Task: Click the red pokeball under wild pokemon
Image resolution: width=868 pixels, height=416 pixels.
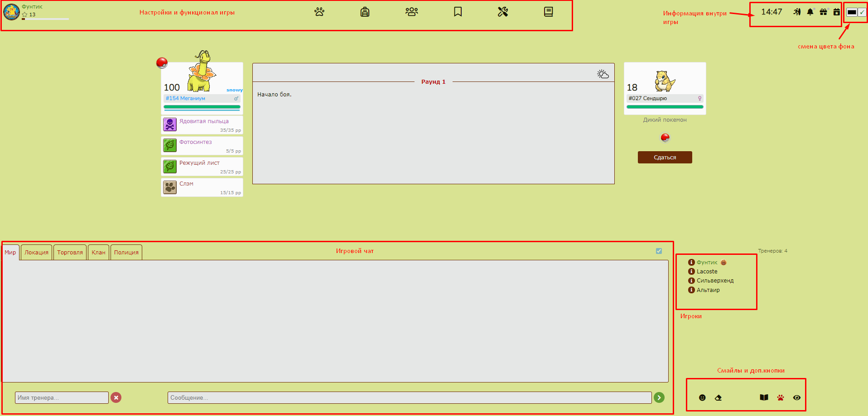Action: (665, 138)
